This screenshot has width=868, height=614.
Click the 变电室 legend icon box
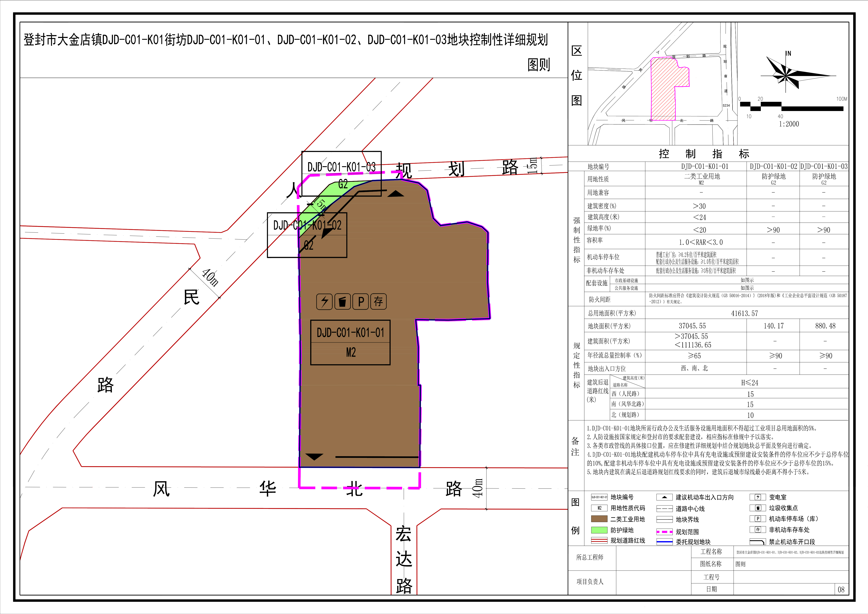click(758, 497)
